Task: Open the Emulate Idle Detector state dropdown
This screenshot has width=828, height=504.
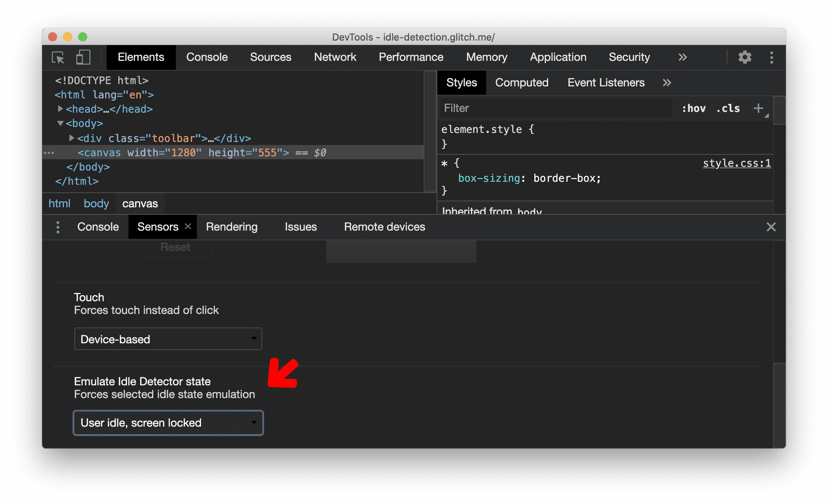Action: [x=168, y=423]
